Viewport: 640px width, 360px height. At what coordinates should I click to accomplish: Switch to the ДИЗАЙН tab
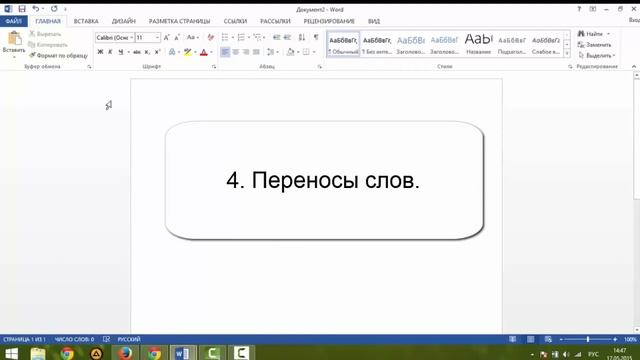[x=124, y=21]
